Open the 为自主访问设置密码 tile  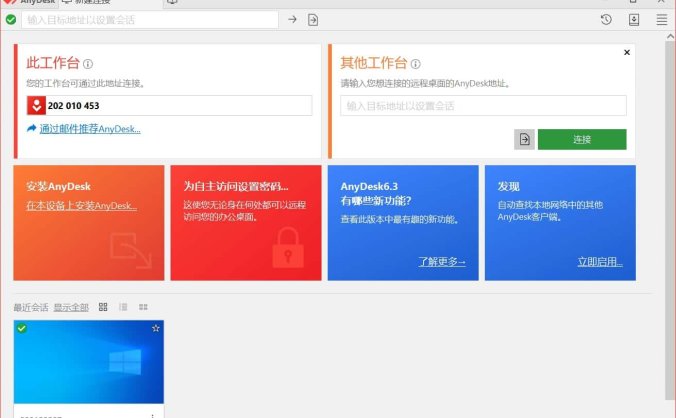[246, 223]
